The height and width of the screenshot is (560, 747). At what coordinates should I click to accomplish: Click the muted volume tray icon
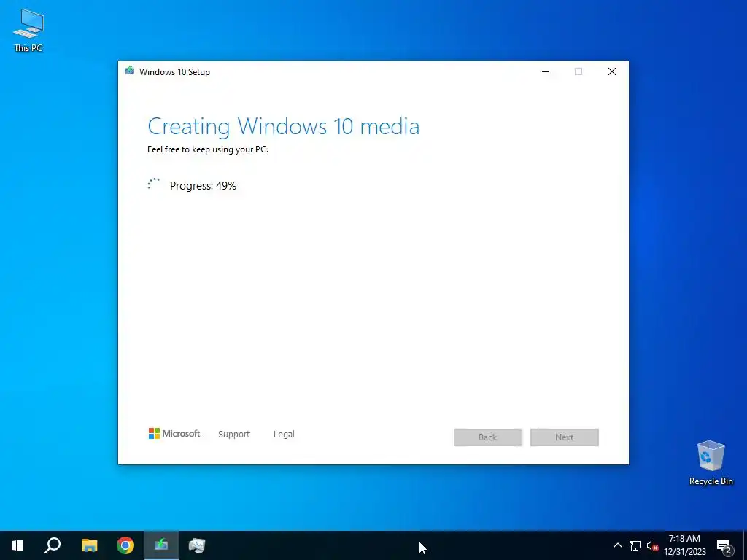pos(652,545)
